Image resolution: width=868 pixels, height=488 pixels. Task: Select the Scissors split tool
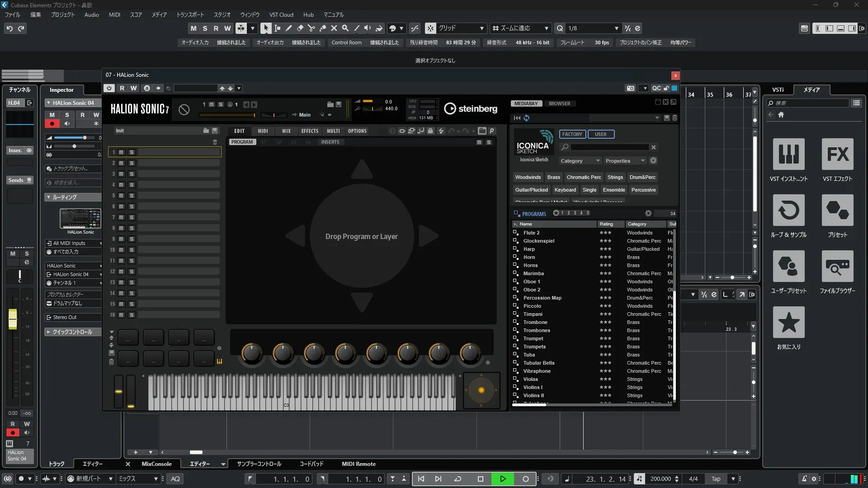point(311,28)
